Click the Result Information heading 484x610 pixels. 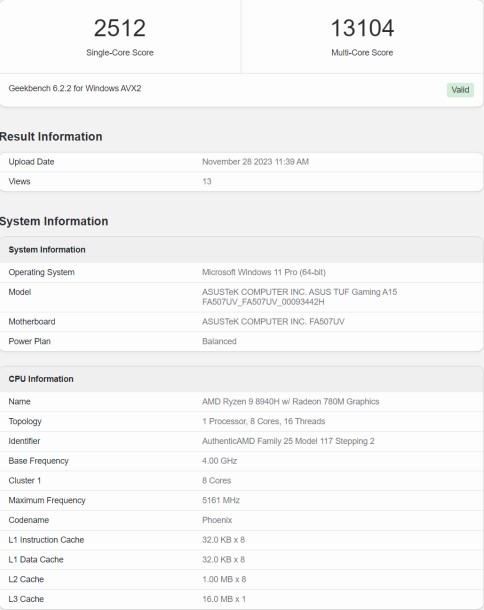pyautogui.click(x=51, y=137)
